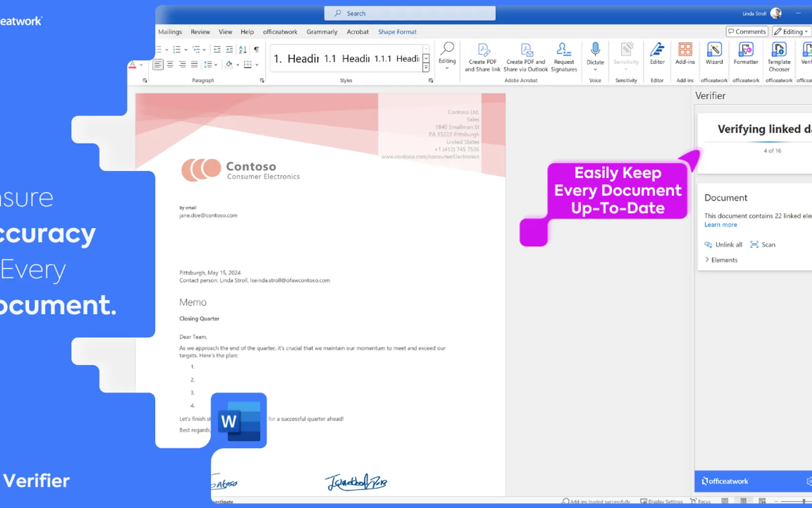Screen dimensions: 812x508
Task: Open the Learn more link
Action: (x=721, y=225)
